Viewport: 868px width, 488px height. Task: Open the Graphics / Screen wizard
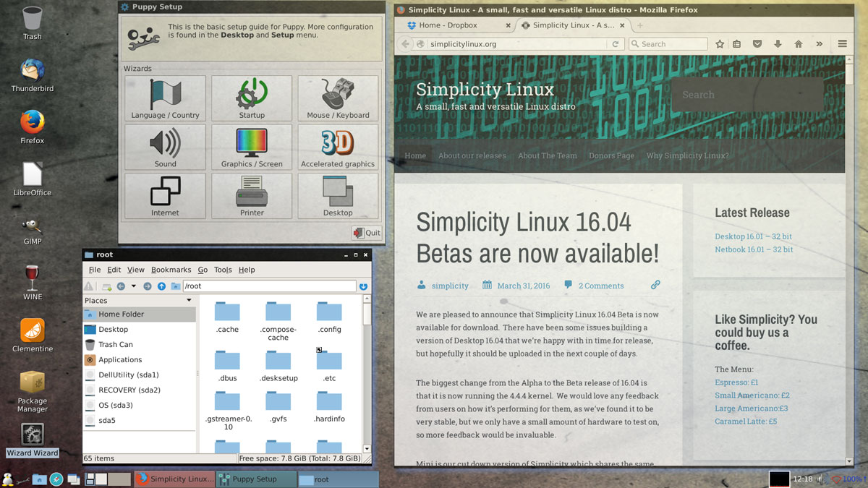click(x=252, y=147)
